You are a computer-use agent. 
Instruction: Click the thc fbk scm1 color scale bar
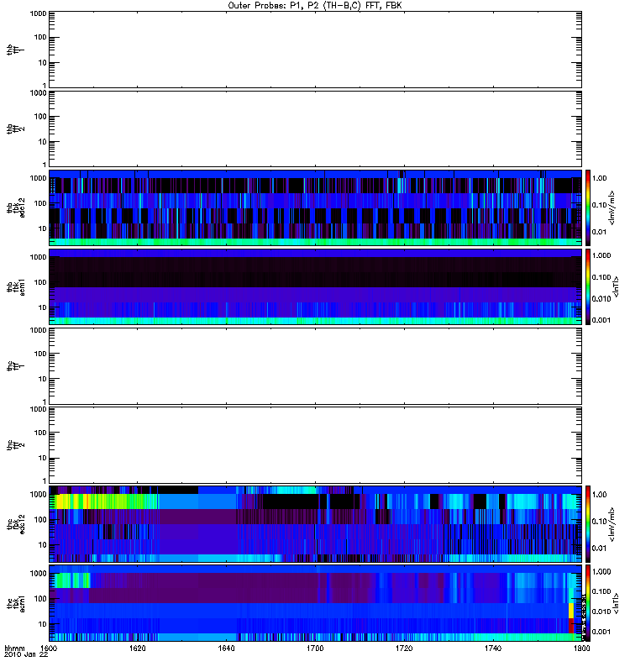click(588, 603)
